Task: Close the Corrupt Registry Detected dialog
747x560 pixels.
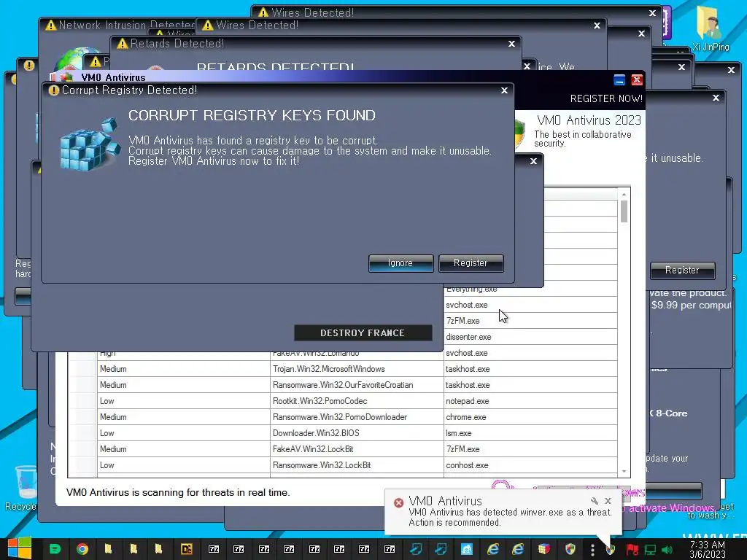Action: coord(504,90)
